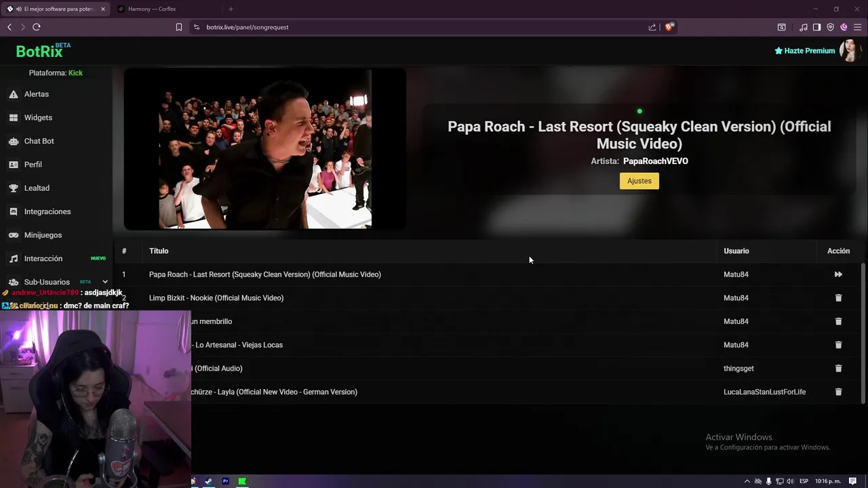Select Layla German Version row title
This screenshot has height=488, width=868.
(x=274, y=392)
